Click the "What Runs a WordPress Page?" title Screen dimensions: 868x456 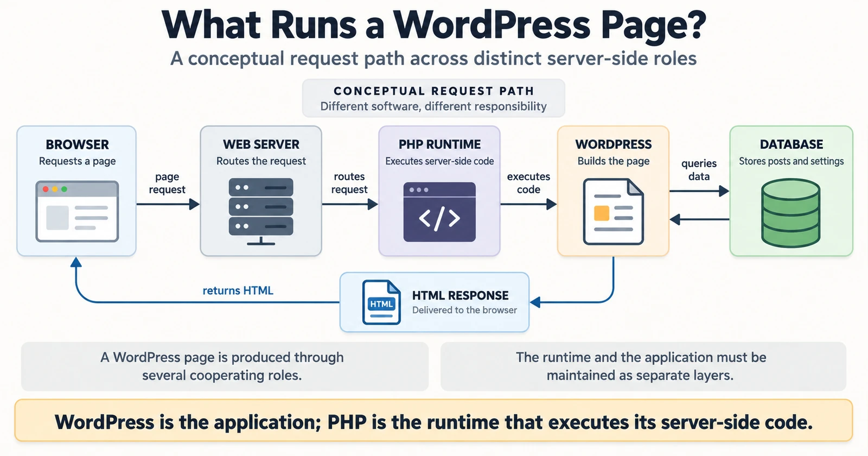[x=434, y=24]
